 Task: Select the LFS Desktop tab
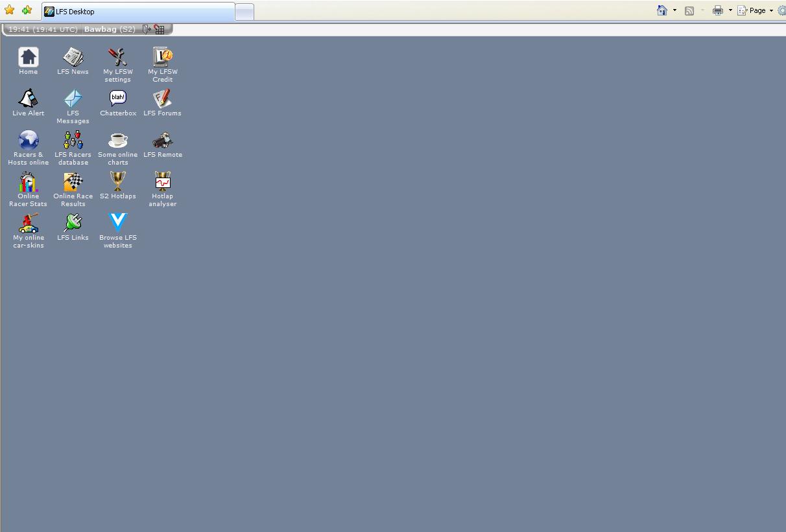[138, 12]
